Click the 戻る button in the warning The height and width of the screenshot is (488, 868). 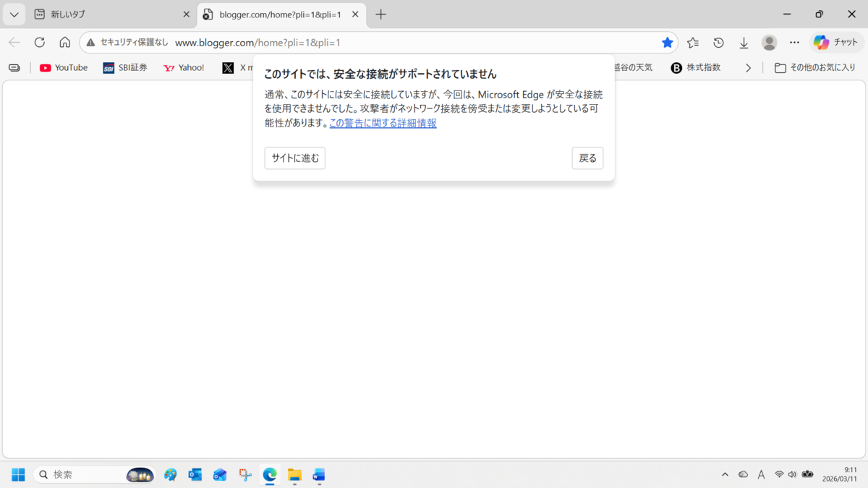(x=587, y=158)
